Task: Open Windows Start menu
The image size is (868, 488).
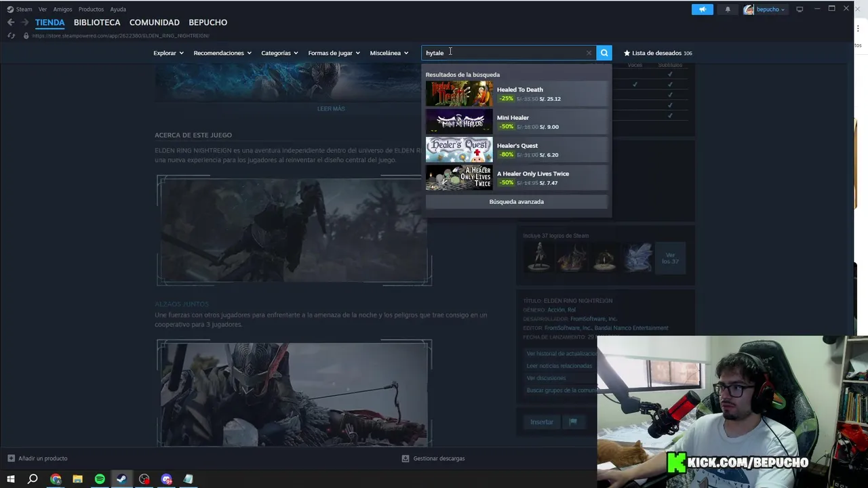Action: [x=11, y=479]
